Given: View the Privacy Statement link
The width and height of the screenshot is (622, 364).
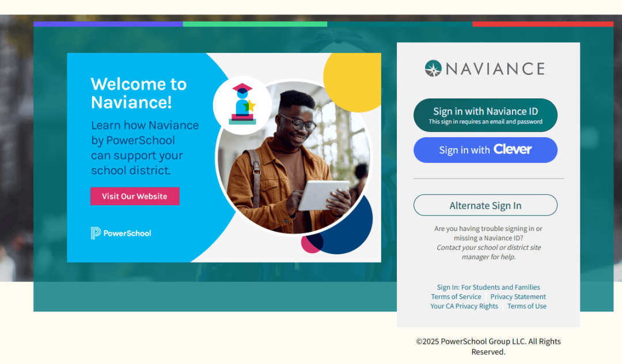Looking at the screenshot, I should 518,297.
